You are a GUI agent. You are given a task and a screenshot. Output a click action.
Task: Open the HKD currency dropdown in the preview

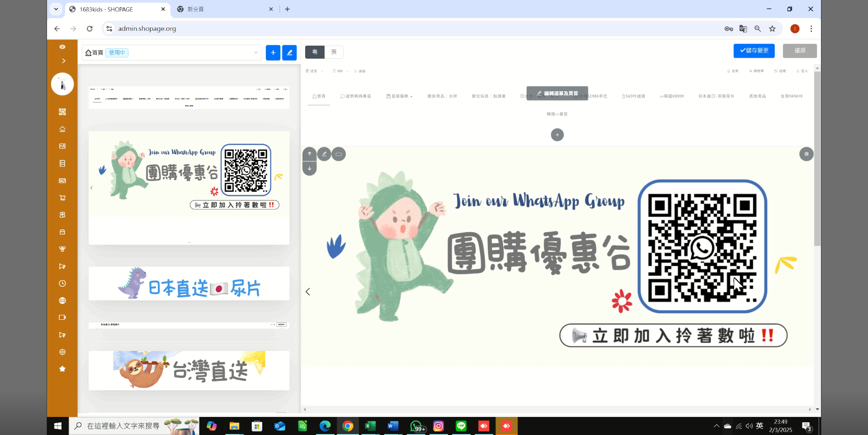tap(341, 71)
